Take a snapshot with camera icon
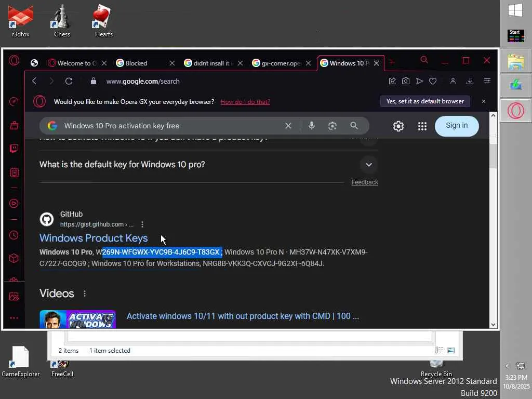This screenshot has width=532, height=399. click(x=405, y=81)
